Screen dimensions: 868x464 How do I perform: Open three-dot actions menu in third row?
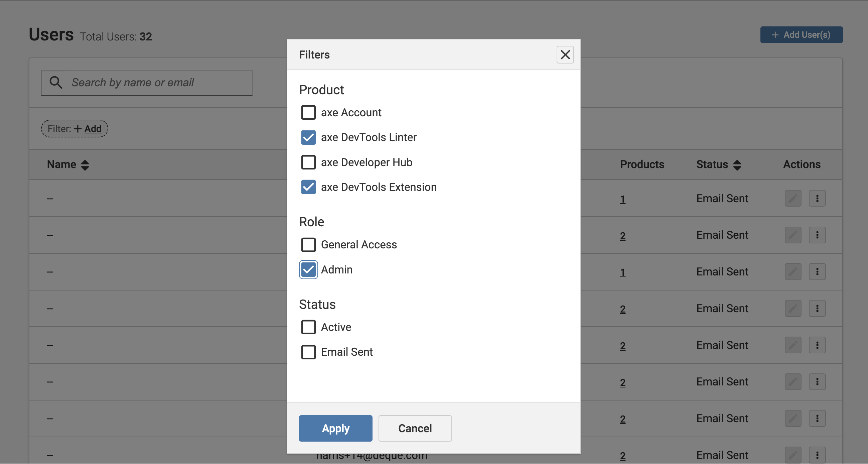coord(817,272)
